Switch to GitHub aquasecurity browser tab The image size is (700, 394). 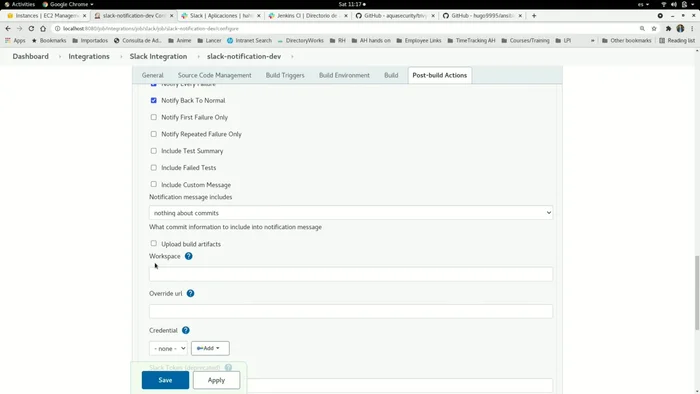point(395,16)
